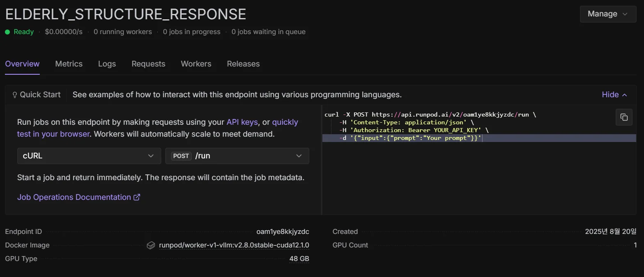Follow the API keys link
The width and height of the screenshot is (644, 277).
[242, 122]
